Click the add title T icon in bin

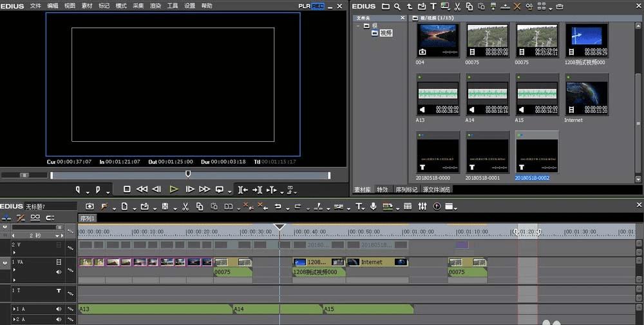433,6
